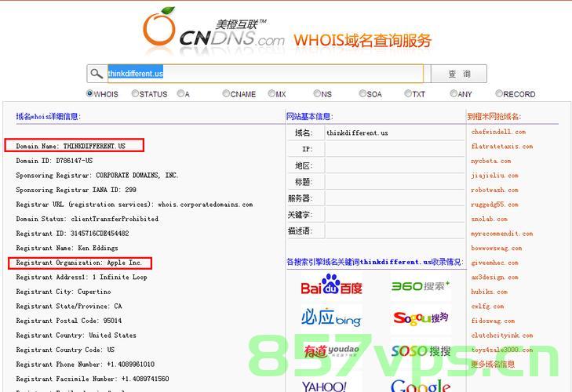Viewport: 572px width, 392px height.
Task: Open clutchcityink.com domain link
Action: tap(502, 336)
